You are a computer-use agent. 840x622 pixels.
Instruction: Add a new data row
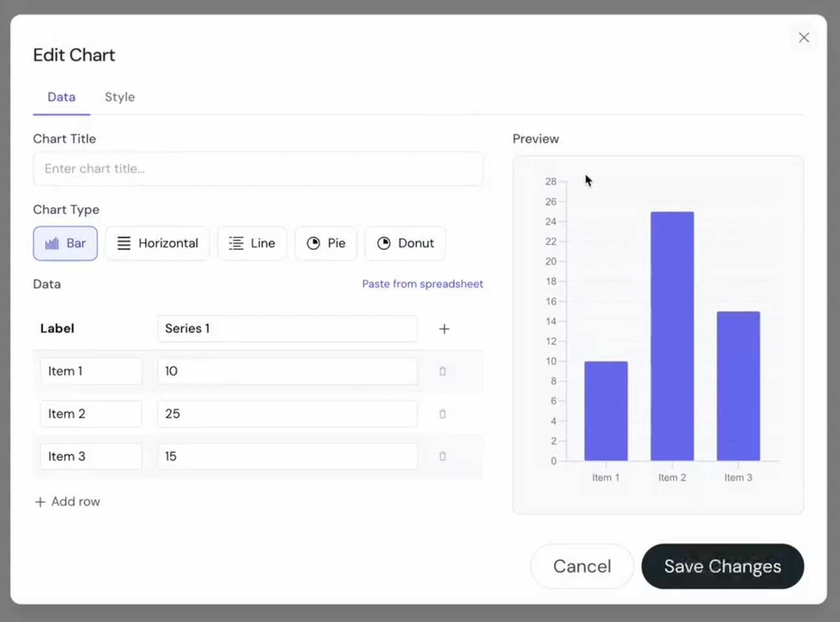(x=68, y=501)
